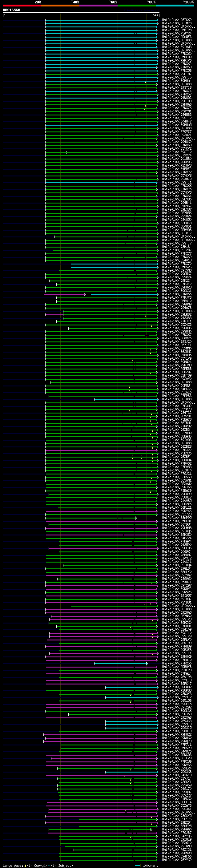Select hit label UniRef100_Q9LR82
Screen dimensions: 197x868
(177, 314)
